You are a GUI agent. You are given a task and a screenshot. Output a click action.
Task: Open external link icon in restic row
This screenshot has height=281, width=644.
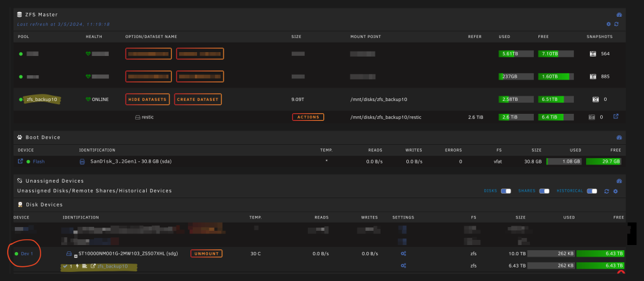tap(616, 116)
